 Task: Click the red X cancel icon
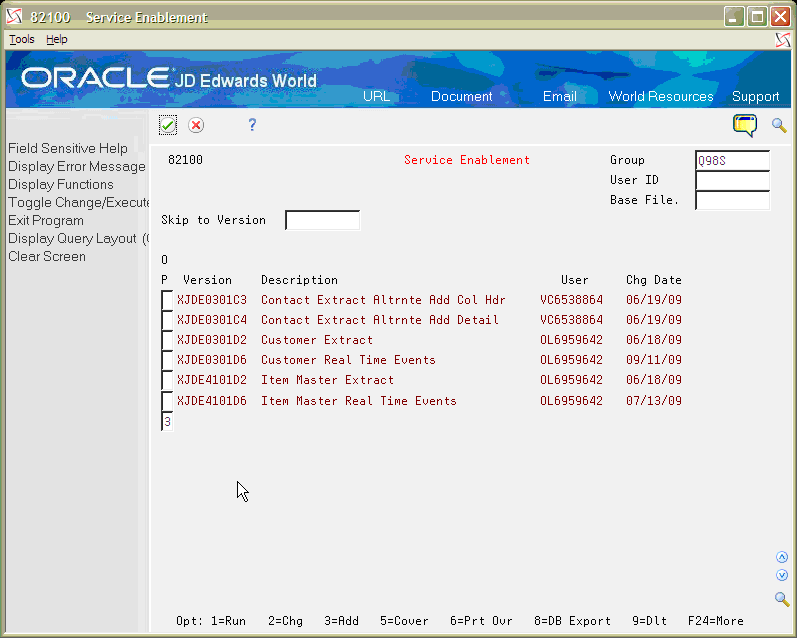pos(196,125)
